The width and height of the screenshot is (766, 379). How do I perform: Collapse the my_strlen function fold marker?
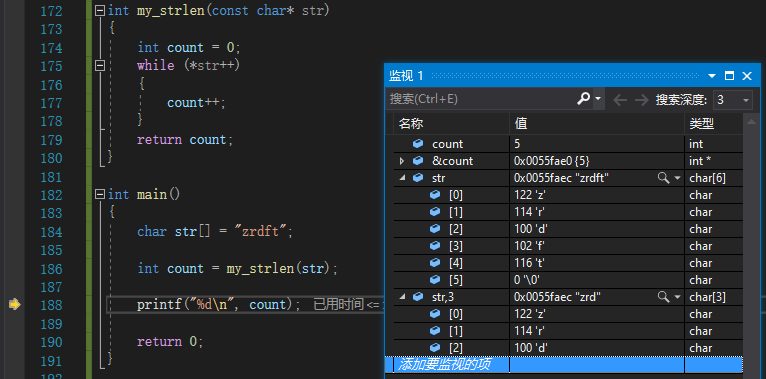[100, 11]
